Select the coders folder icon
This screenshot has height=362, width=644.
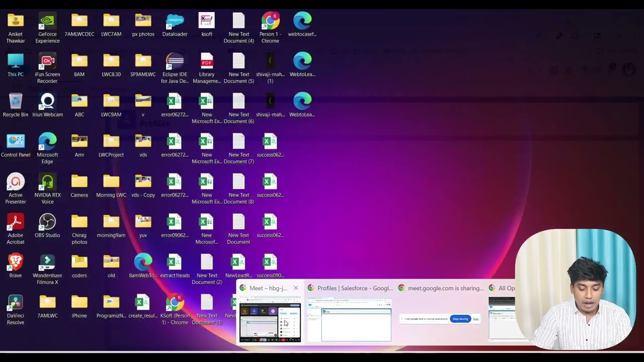79,266
